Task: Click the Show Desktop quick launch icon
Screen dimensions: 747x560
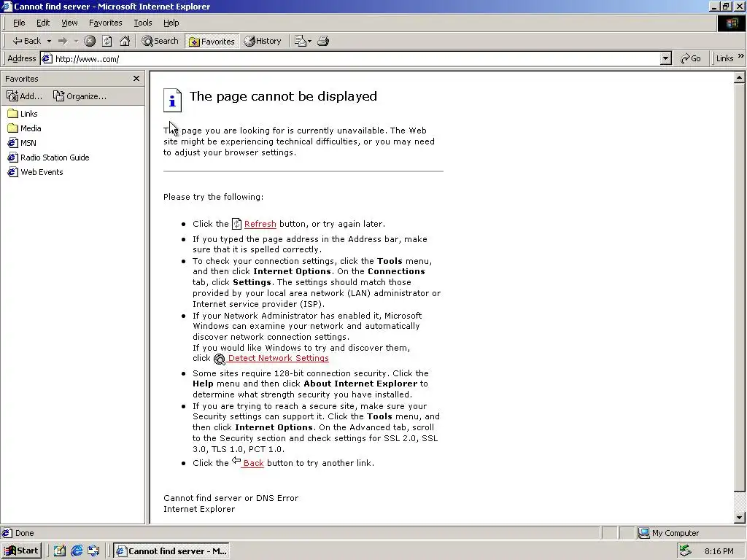Action: coord(60,551)
